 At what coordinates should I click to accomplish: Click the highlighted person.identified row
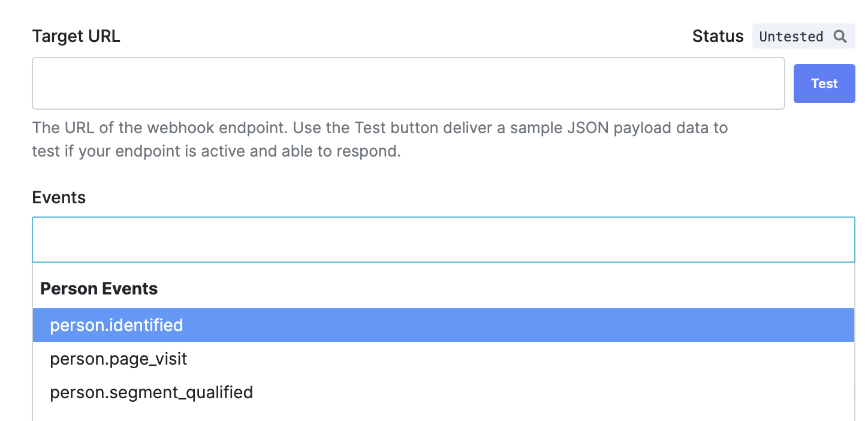pyautogui.click(x=444, y=325)
